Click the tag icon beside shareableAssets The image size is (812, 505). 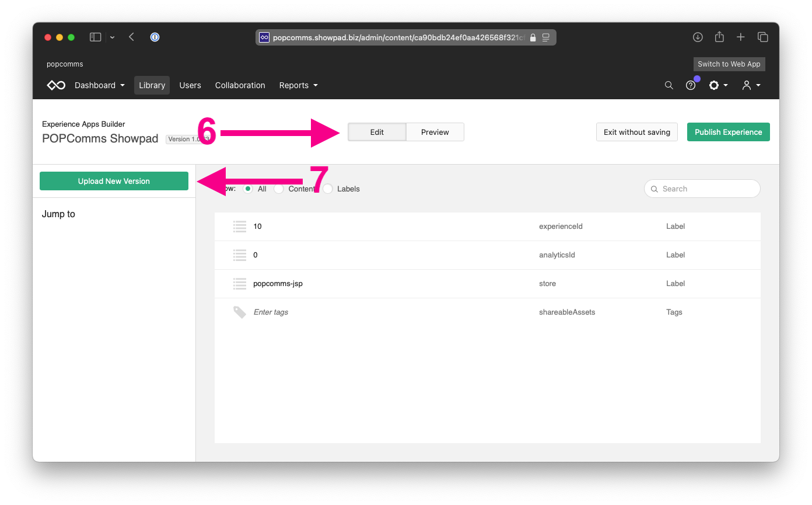click(240, 312)
